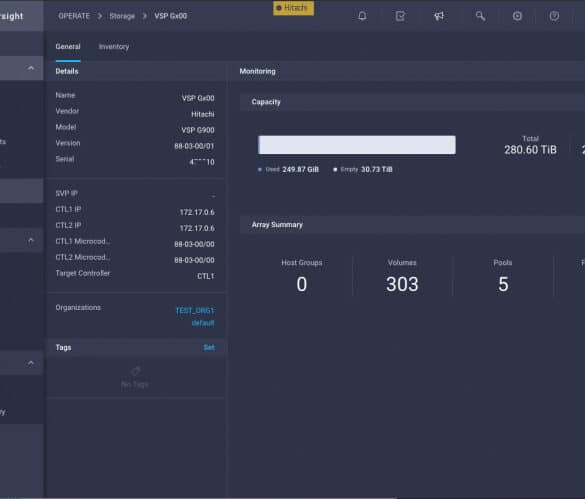Click Set next to Tags
Viewport: 585px width, 499px height.
(x=209, y=347)
